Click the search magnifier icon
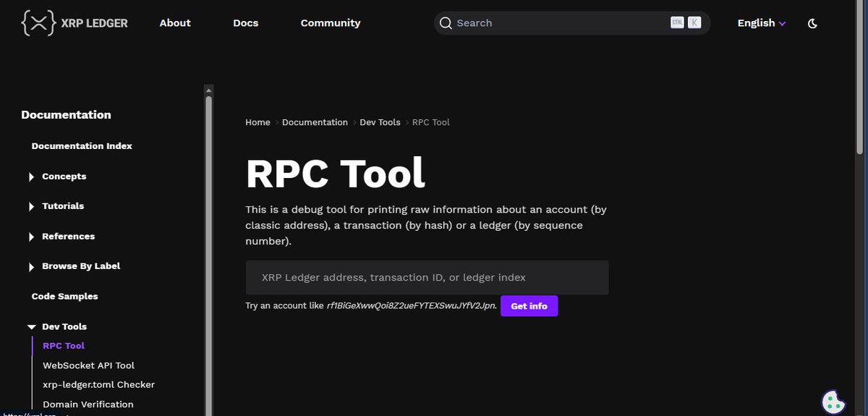The width and height of the screenshot is (868, 416). pos(446,23)
